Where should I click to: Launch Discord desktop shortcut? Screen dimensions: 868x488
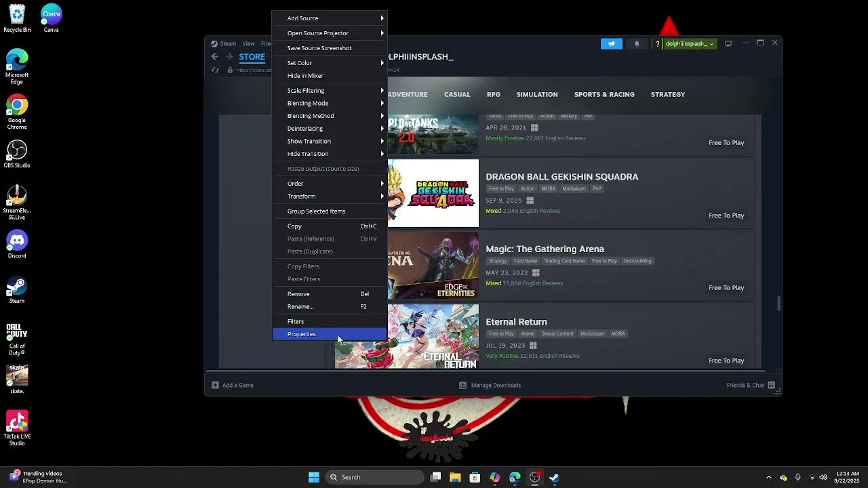click(x=17, y=245)
